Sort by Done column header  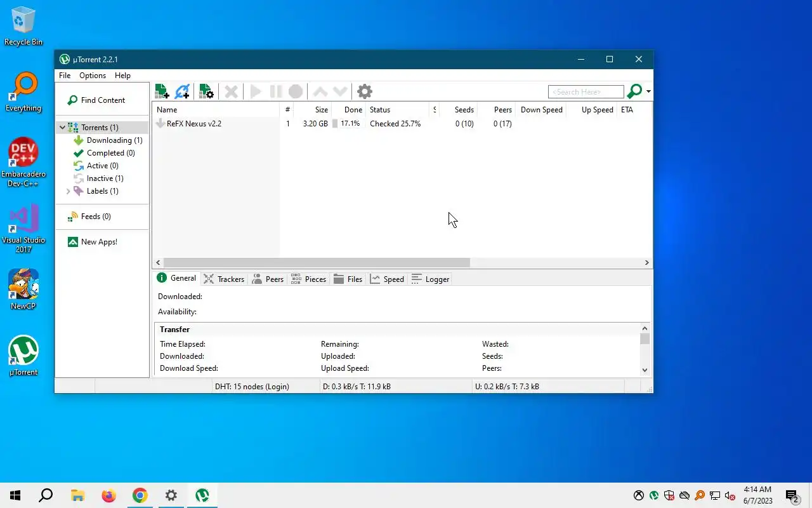349,110
